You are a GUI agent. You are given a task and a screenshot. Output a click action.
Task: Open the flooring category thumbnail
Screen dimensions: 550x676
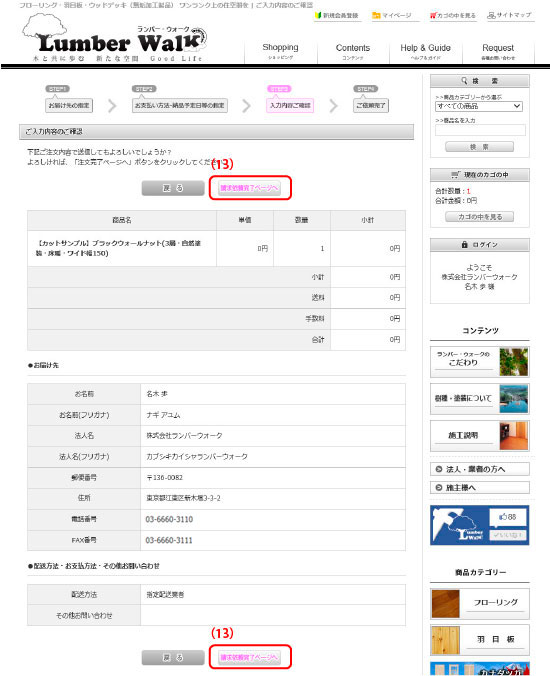point(445,604)
